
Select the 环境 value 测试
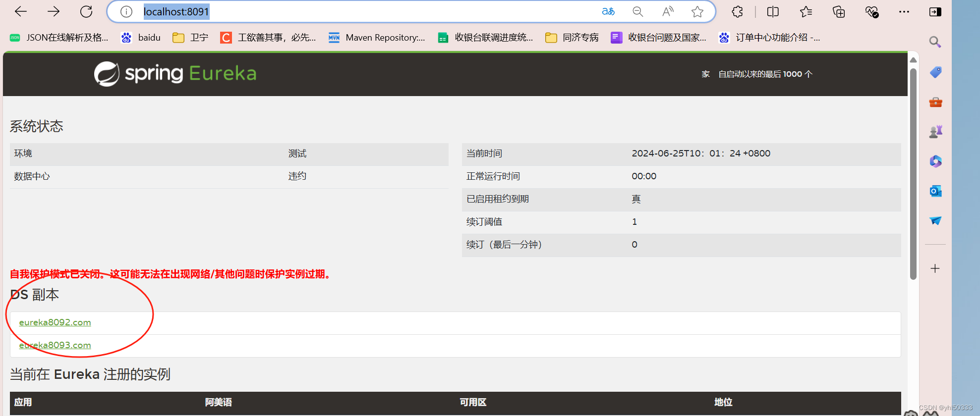pyautogui.click(x=297, y=154)
